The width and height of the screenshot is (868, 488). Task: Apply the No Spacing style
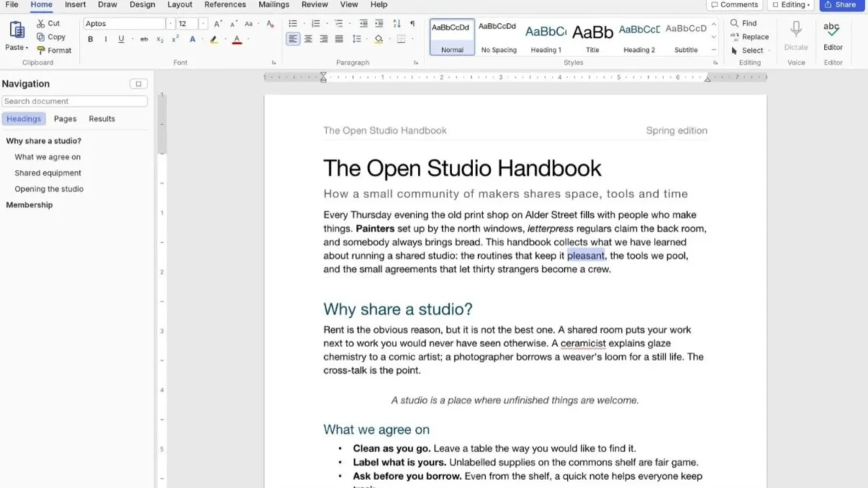coord(499,37)
